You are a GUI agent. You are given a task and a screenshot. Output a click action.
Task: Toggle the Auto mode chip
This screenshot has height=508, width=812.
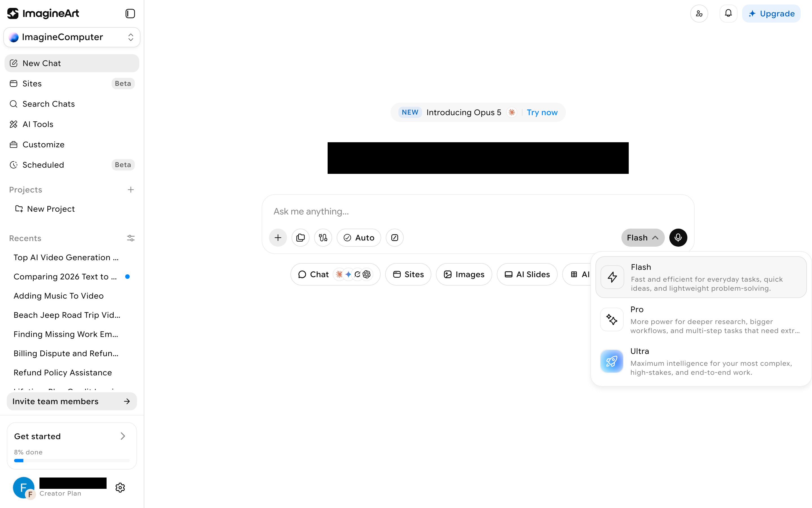pos(359,238)
